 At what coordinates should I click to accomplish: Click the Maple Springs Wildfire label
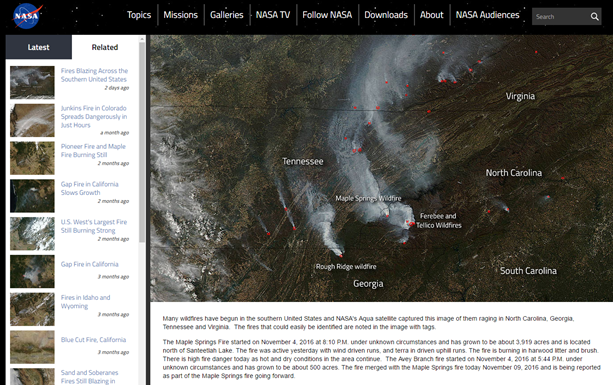(368, 199)
